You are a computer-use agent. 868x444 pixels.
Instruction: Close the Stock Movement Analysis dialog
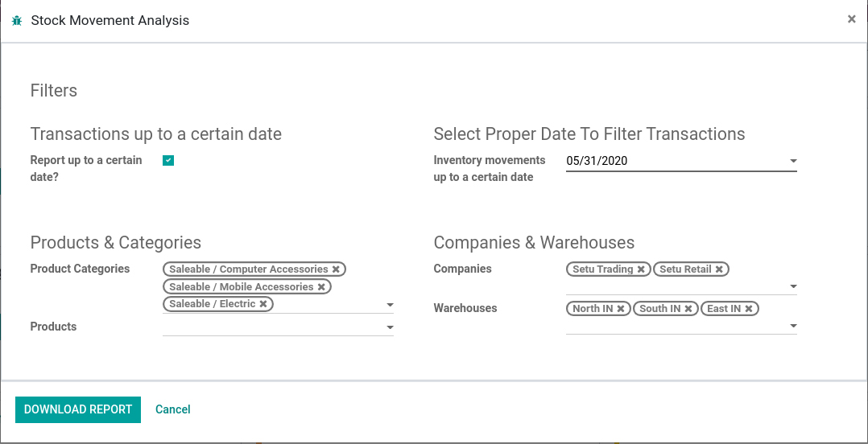coord(851,19)
